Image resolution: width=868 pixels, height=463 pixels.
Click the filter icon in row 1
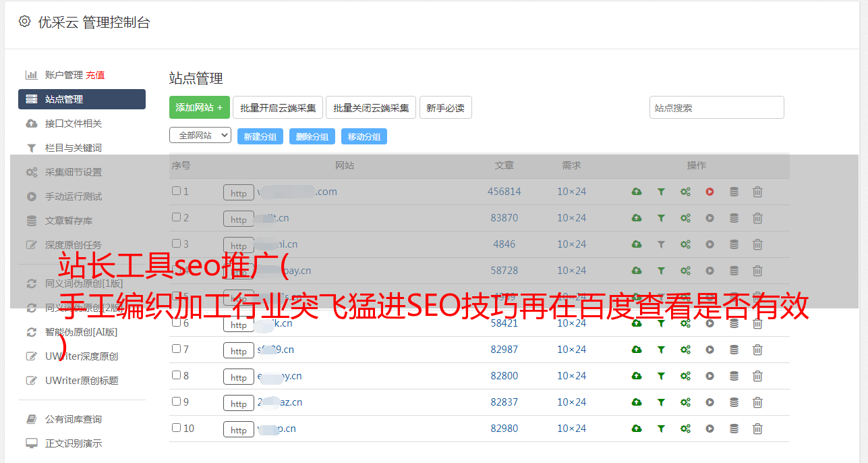(x=661, y=192)
